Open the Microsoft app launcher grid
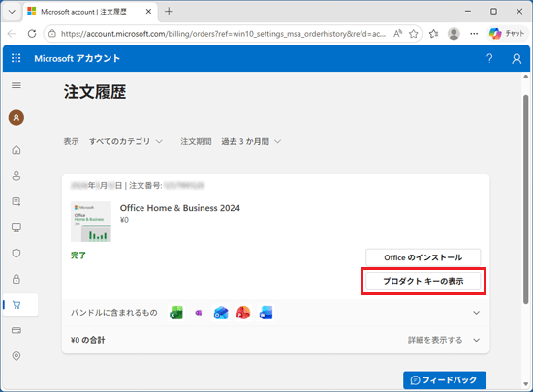 pos(16,58)
